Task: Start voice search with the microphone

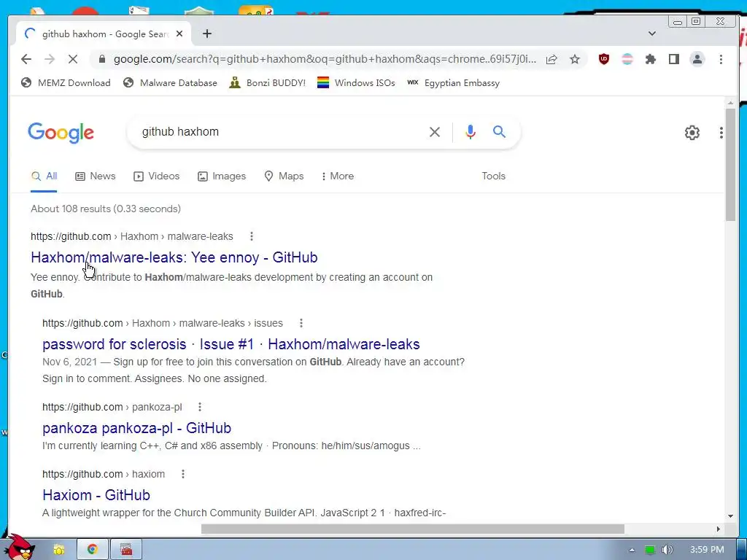Action: pos(471,132)
